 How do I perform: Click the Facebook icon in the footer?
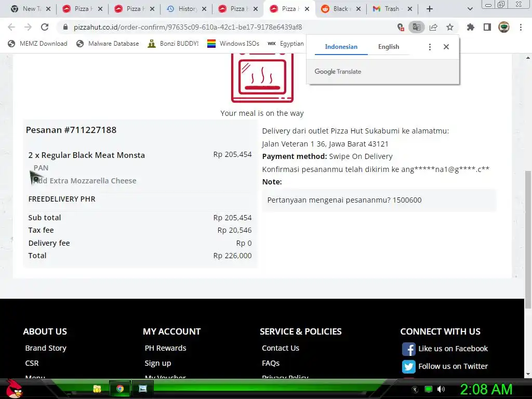[x=409, y=349]
